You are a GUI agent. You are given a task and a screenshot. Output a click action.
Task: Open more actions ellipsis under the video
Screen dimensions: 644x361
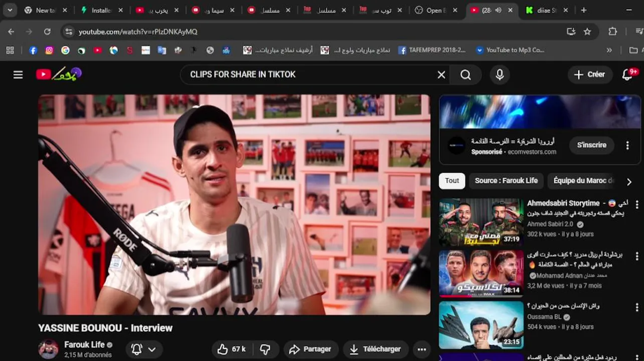[422, 349]
